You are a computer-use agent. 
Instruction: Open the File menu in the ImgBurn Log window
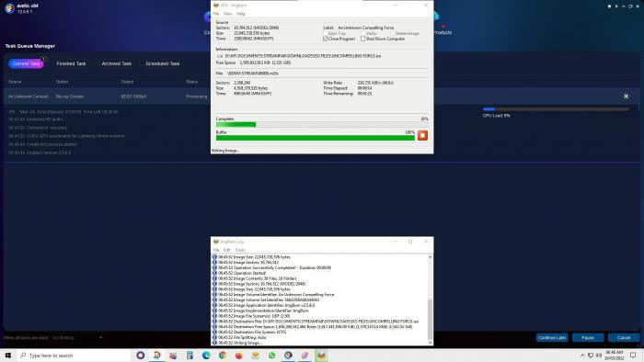216,250
